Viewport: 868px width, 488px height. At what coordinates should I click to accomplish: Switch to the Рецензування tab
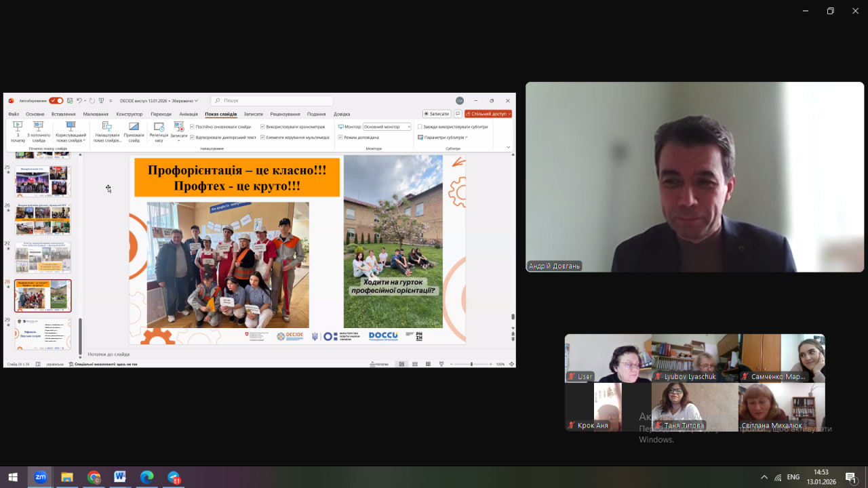pos(285,114)
